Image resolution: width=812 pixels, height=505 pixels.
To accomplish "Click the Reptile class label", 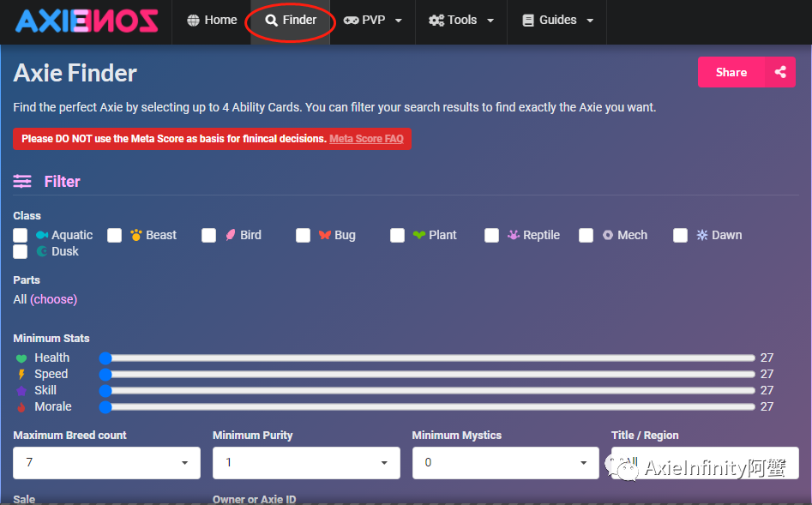I will click(x=541, y=235).
